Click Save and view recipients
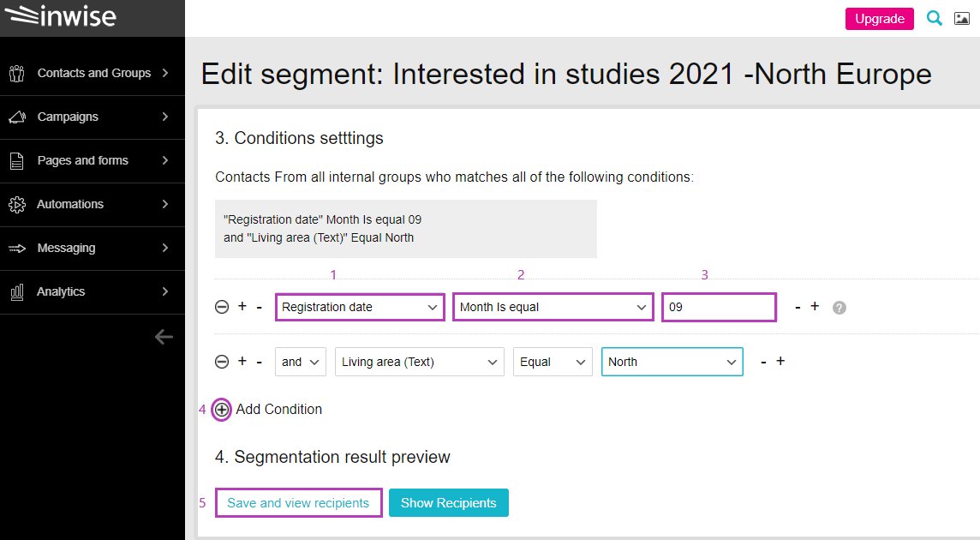The width and height of the screenshot is (980, 540). [x=298, y=502]
